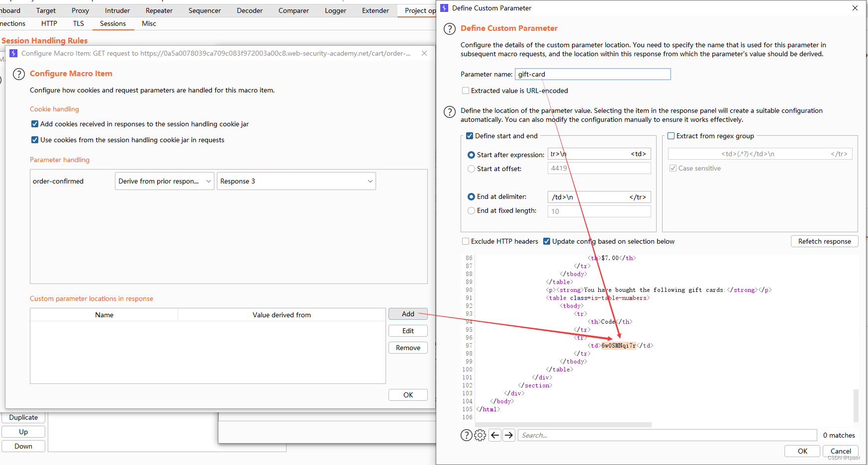
Task: Click End at fixed length value field
Action: point(599,211)
